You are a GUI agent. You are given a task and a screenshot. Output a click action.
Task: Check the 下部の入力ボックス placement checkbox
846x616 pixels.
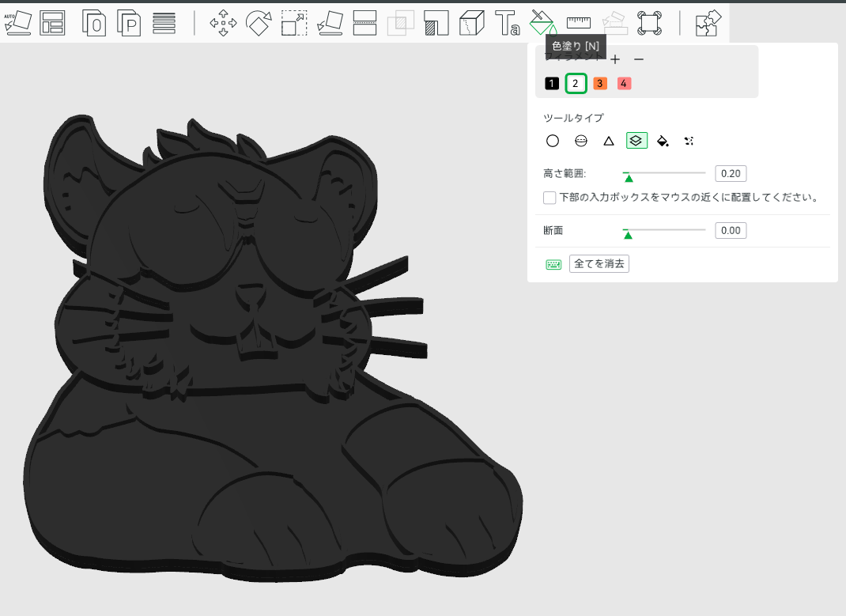coord(550,198)
